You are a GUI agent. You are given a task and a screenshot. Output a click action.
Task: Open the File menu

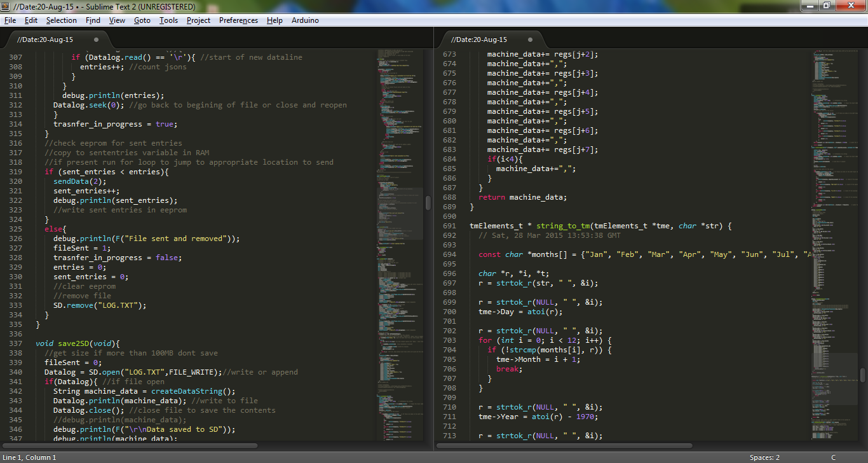[x=10, y=20]
